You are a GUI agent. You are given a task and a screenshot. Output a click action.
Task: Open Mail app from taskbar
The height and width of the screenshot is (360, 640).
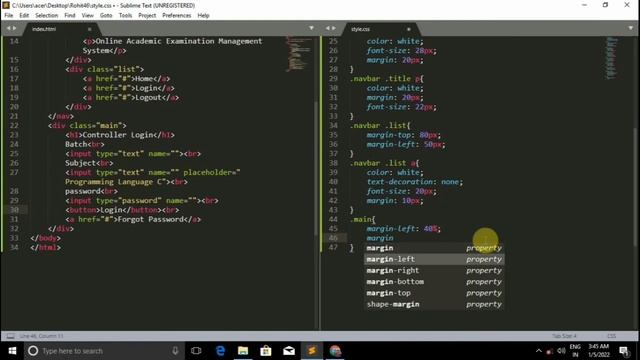coord(289,351)
